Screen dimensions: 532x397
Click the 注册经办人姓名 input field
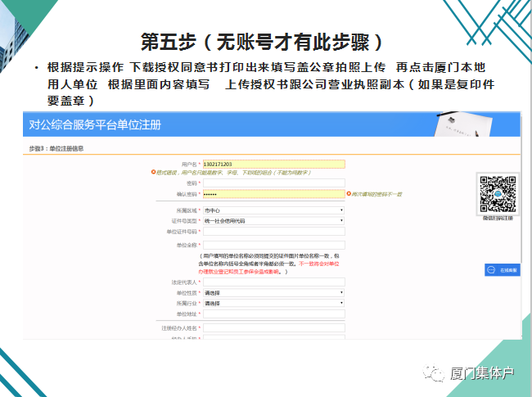tap(273, 327)
